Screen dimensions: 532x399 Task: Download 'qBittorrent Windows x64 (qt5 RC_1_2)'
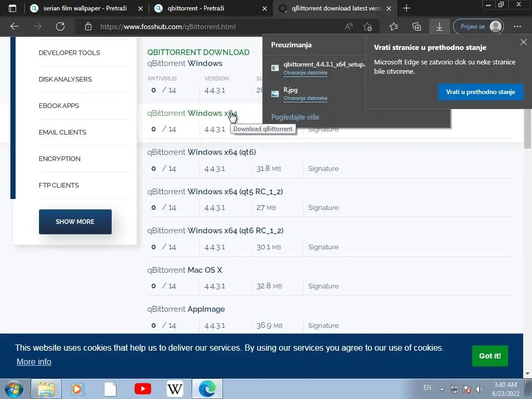[215, 192]
